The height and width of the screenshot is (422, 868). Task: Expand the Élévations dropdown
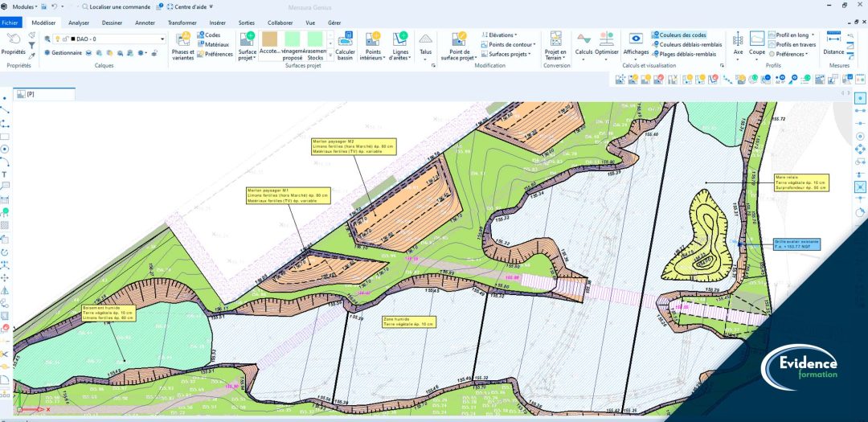(503, 35)
